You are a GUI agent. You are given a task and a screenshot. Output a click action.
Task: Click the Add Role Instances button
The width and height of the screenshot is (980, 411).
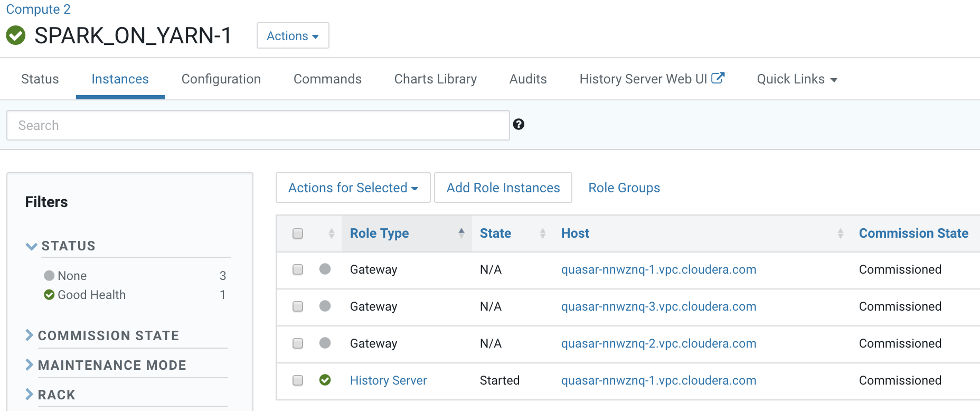[x=503, y=188]
